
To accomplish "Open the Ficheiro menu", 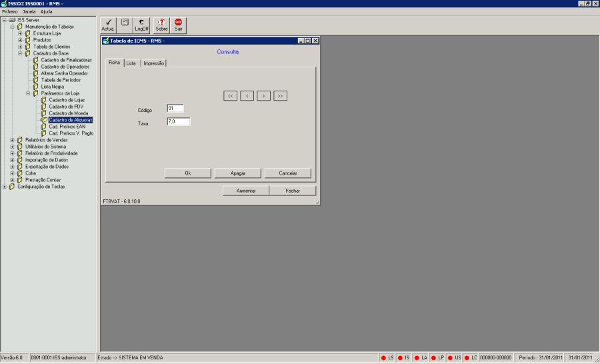I will pos(10,12).
